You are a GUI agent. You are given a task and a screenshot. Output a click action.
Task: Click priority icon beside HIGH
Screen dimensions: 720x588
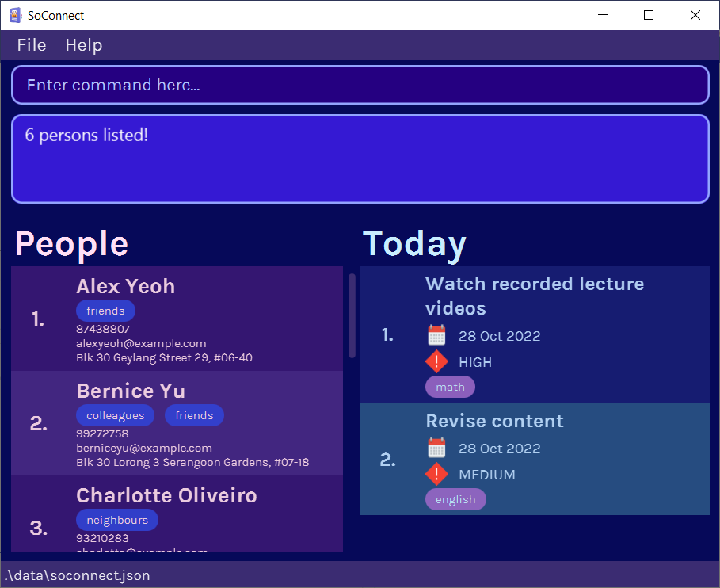point(436,361)
